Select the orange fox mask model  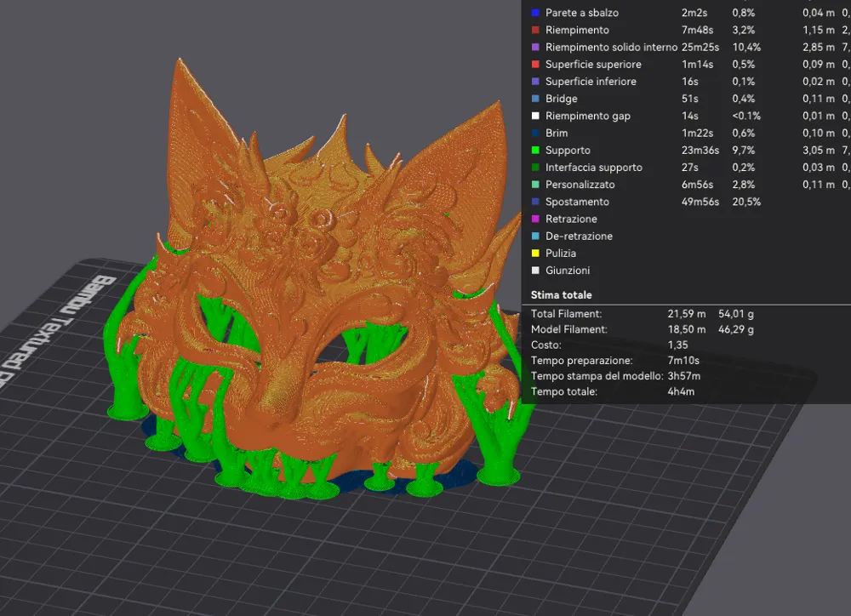point(315,281)
